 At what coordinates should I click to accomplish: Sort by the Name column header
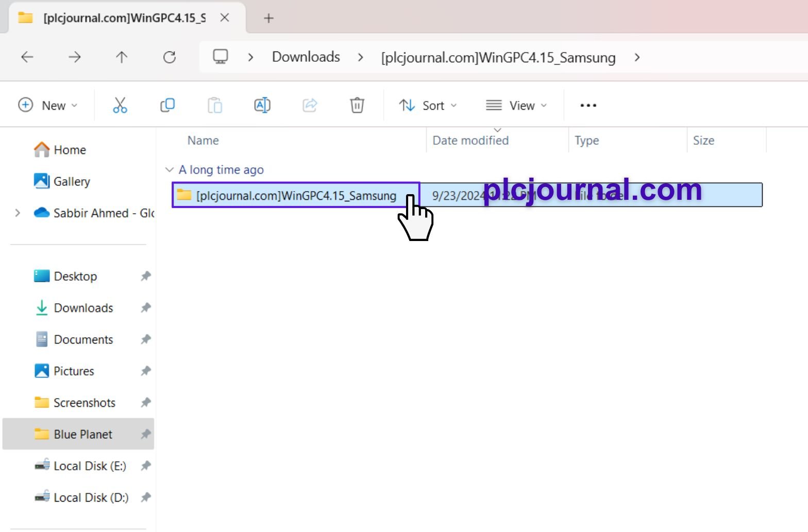pyautogui.click(x=203, y=140)
